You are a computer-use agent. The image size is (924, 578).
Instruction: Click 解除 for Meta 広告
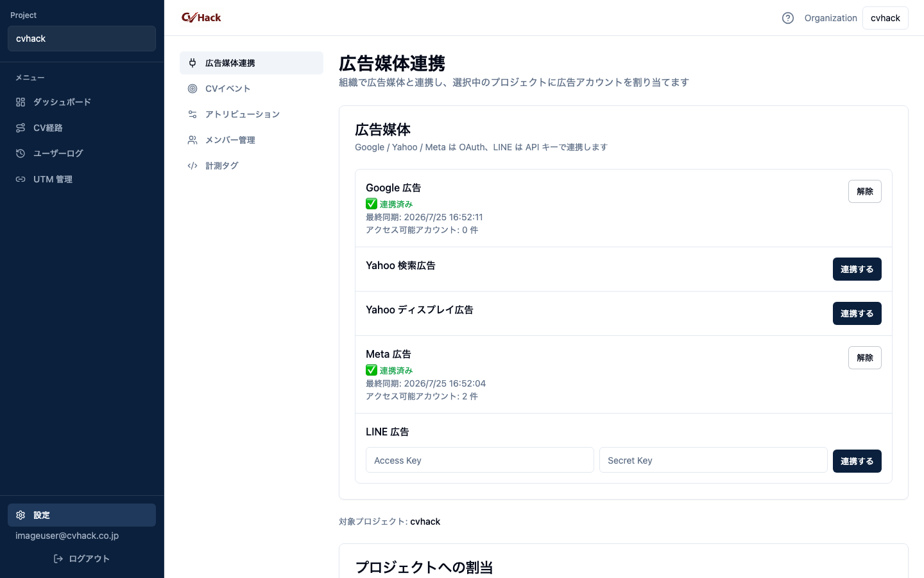[865, 358]
